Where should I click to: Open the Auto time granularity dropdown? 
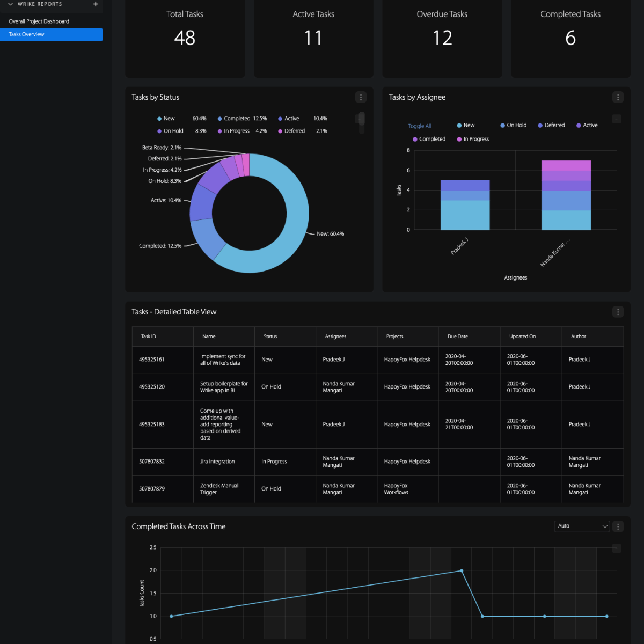click(x=582, y=526)
